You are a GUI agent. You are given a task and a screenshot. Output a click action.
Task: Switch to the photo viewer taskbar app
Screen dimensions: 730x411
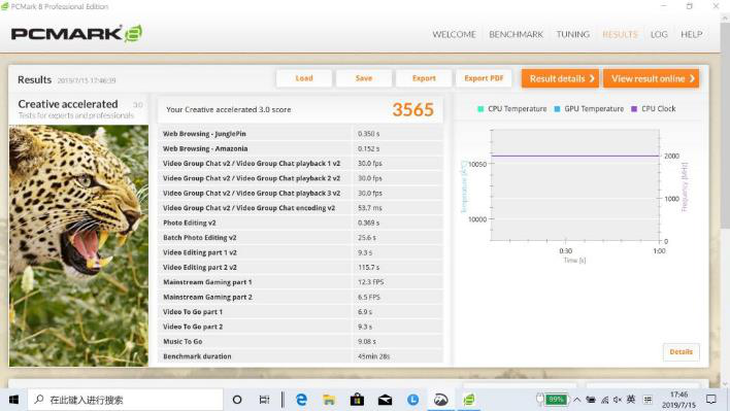point(441,399)
